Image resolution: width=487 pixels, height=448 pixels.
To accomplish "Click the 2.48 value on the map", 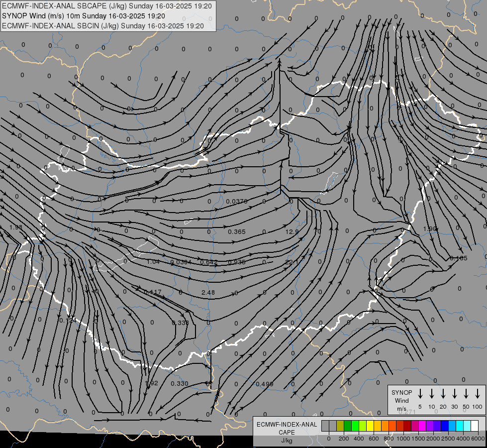I will tap(208, 293).
